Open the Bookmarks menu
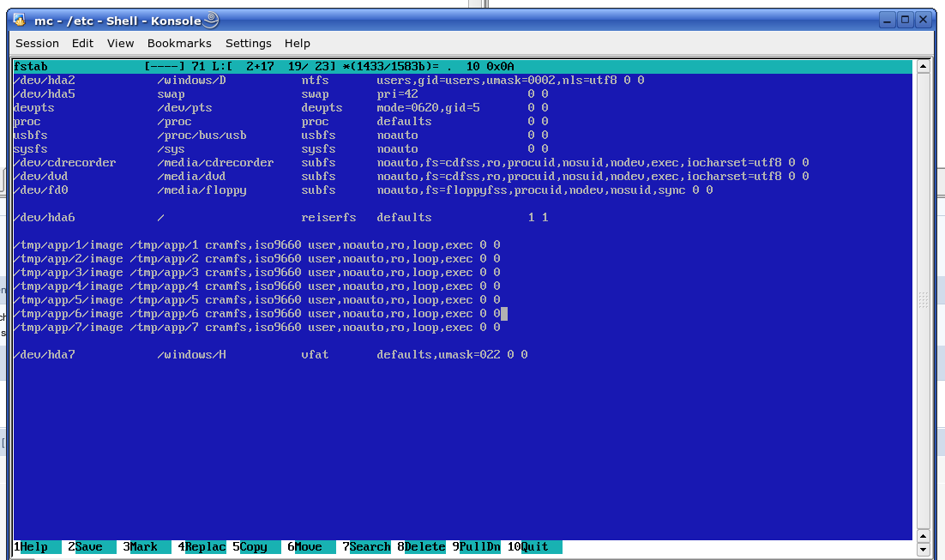 (x=179, y=44)
